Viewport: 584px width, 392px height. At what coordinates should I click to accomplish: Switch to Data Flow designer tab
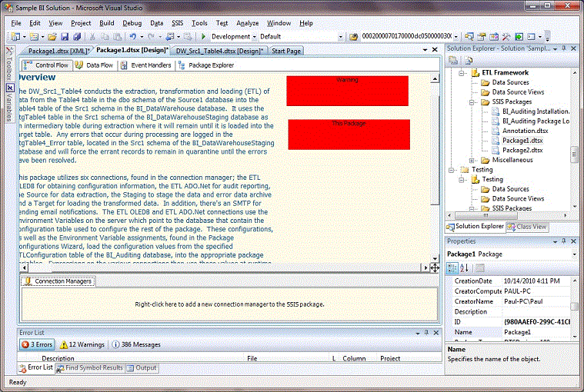point(95,65)
